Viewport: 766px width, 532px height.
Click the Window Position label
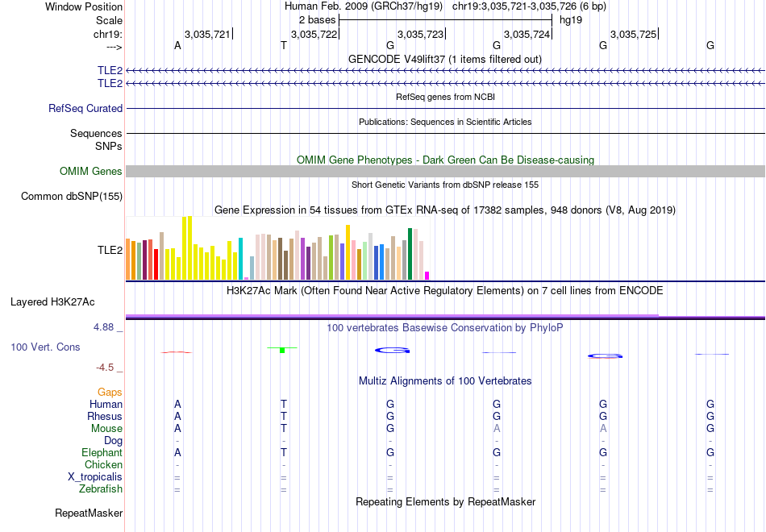click(x=84, y=6)
